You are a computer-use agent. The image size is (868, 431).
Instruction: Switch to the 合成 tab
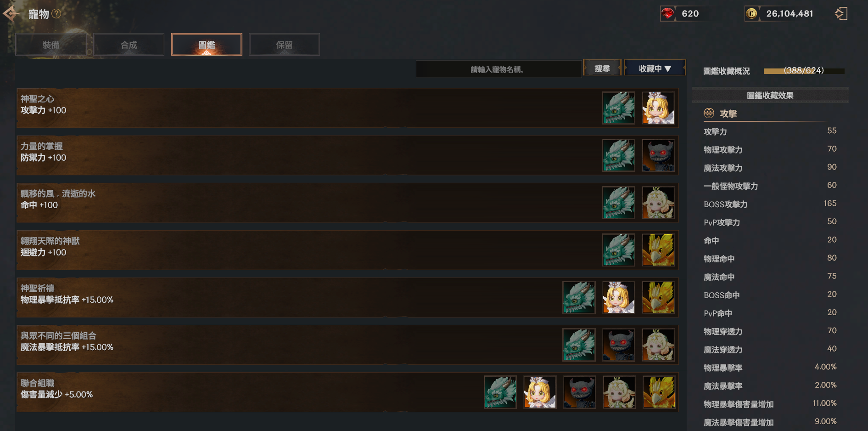tap(129, 45)
